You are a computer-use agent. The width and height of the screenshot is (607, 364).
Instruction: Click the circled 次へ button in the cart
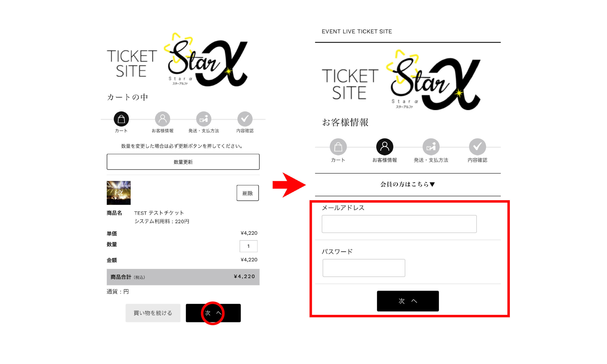pyautogui.click(x=213, y=313)
